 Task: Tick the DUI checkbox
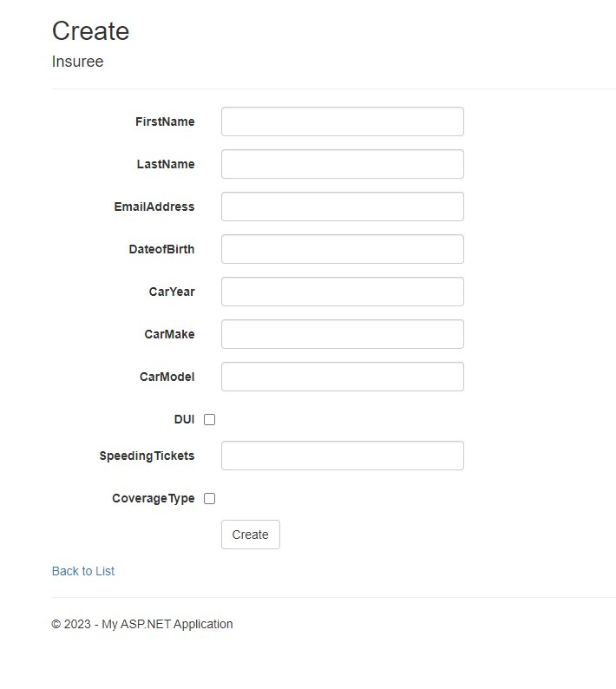[210, 420]
